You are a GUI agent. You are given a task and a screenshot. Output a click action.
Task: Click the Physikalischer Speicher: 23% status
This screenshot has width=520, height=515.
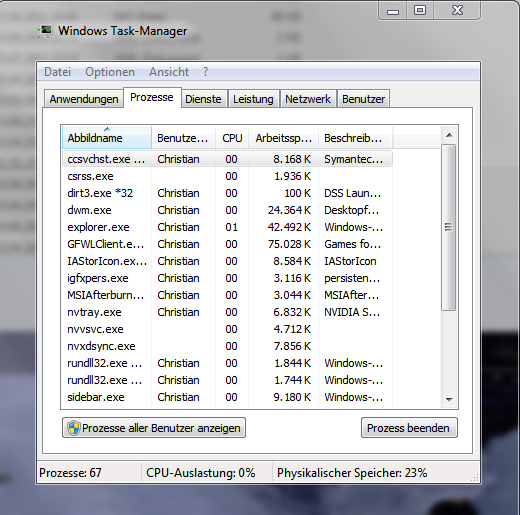point(352,473)
